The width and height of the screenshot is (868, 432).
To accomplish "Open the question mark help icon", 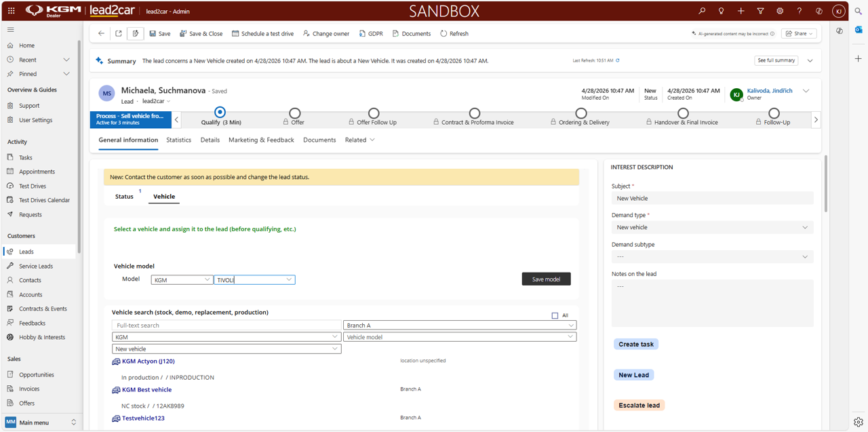I will click(800, 11).
